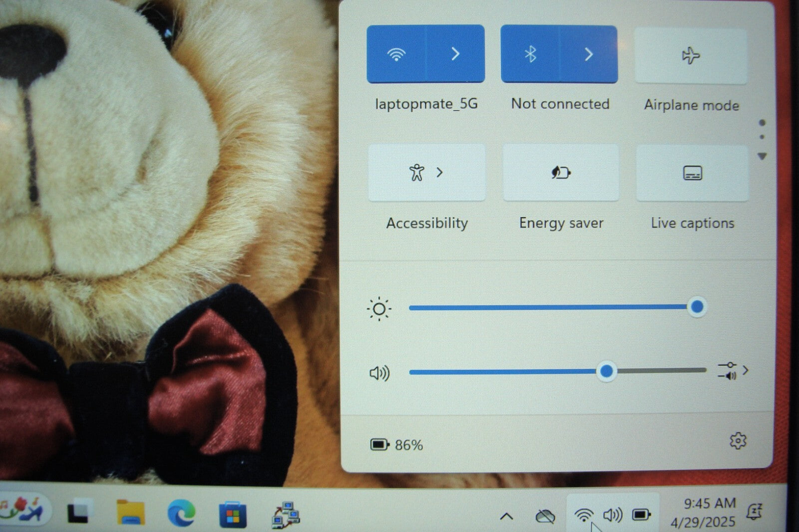
Task: Enable Live captions
Action: [692, 173]
